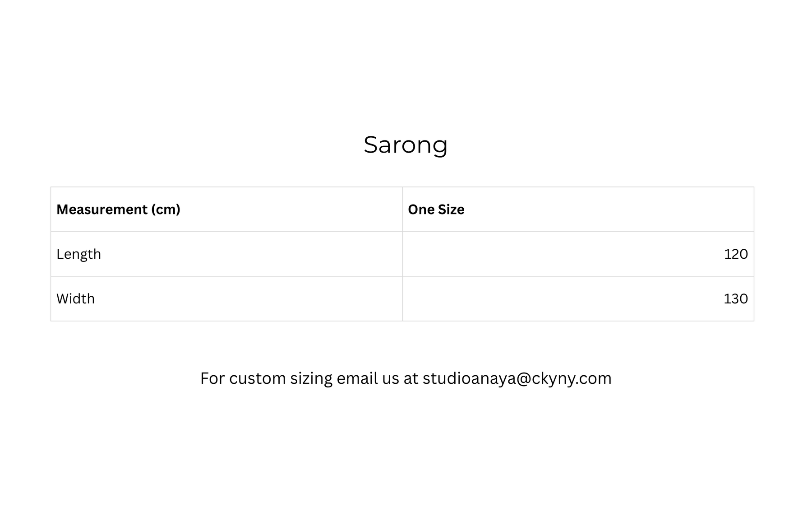Click the Width row label
The height and width of the screenshot is (508, 812).
[x=75, y=299]
